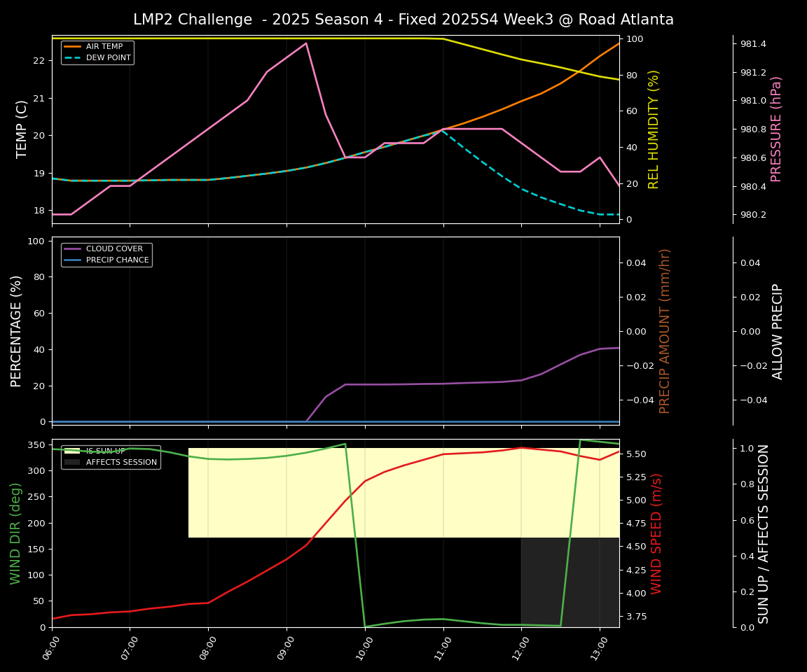The width and height of the screenshot is (807, 672).
Task: Click the chart title at the top
Action: pos(403,20)
